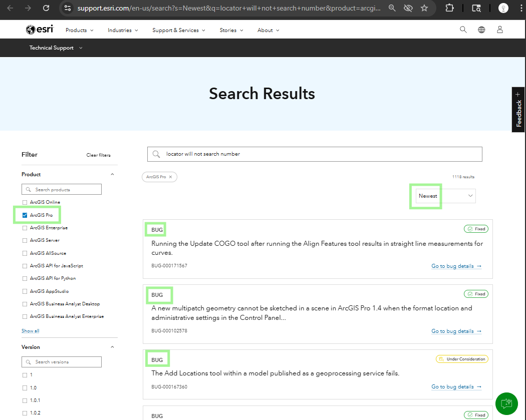Screen dimensions: 526x420
Task: Remove the ArcGIS Pro filter chip
Action: coord(170,177)
